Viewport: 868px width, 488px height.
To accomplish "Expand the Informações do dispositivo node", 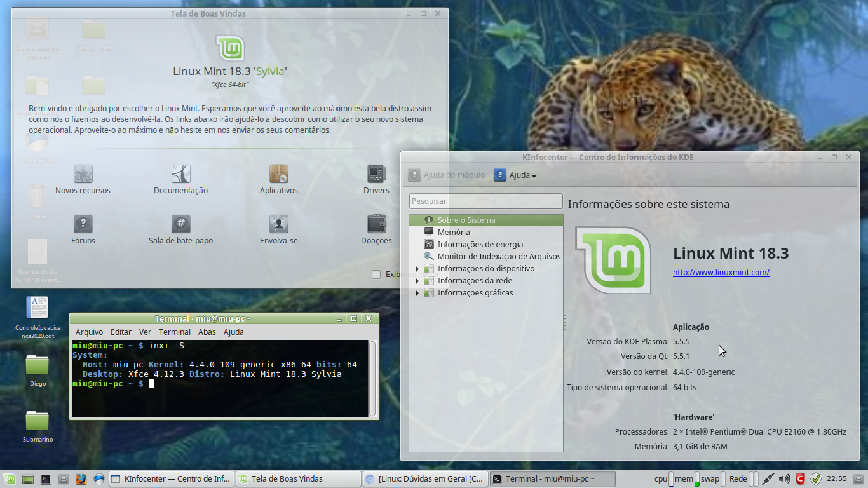I will 417,269.
